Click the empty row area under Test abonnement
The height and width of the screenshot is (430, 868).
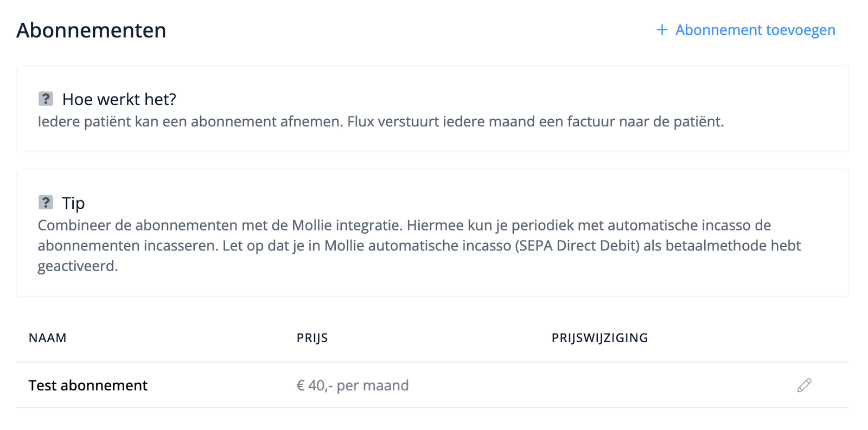coord(380,418)
